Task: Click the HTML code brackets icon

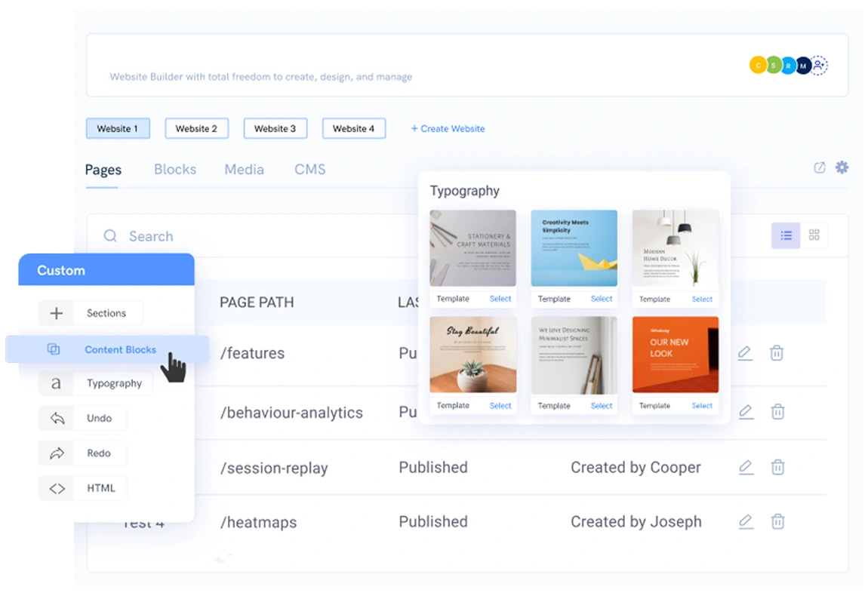Action: pyautogui.click(x=57, y=488)
